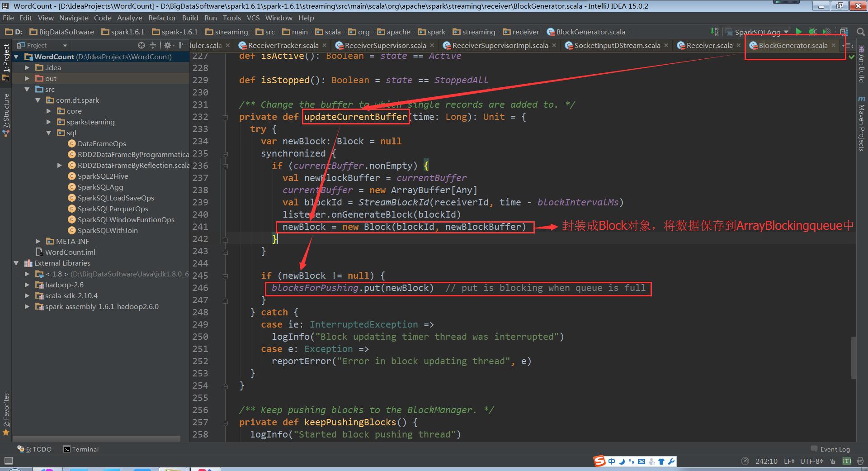Open Sogou toolbox wrench icon

point(671,461)
